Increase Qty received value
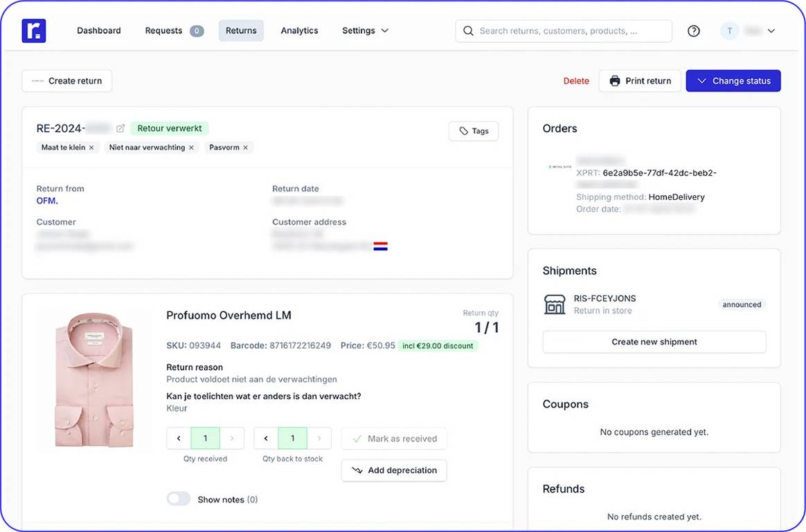Viewport: 806px width, 532px height. click(x=232, y=439)
